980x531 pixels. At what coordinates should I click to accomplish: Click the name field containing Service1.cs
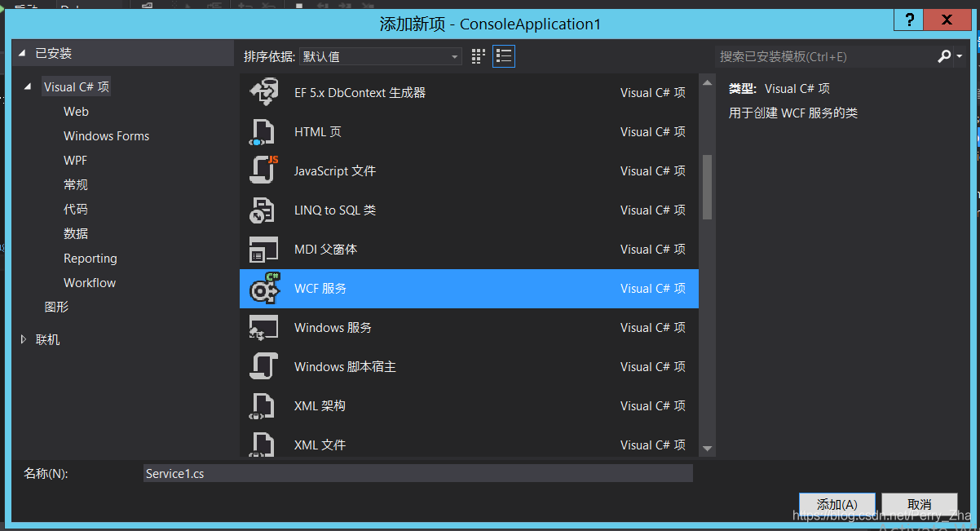(417, 473)
